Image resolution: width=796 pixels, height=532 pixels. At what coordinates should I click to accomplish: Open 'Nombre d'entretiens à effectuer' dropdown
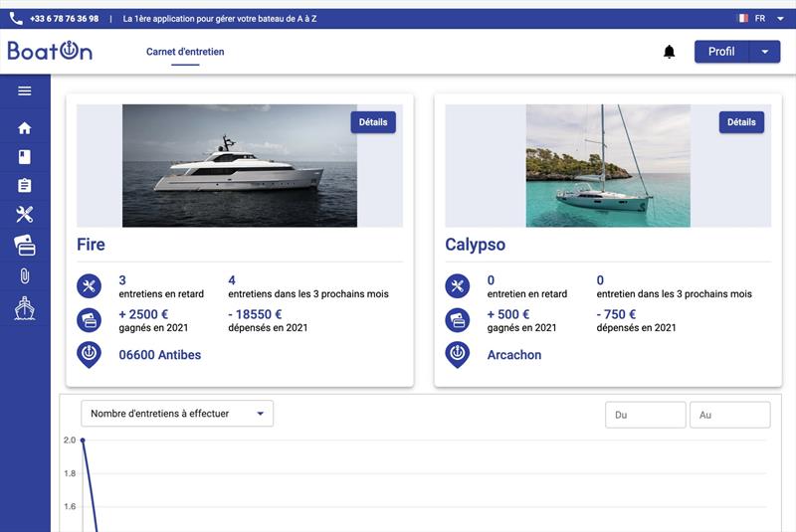point(177,414)
